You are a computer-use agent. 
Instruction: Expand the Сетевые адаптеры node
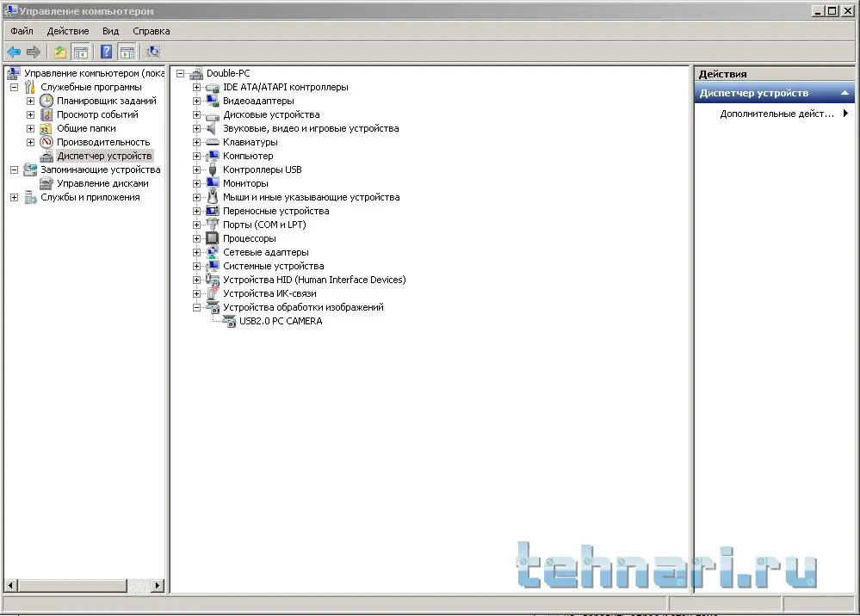point(196,252)
